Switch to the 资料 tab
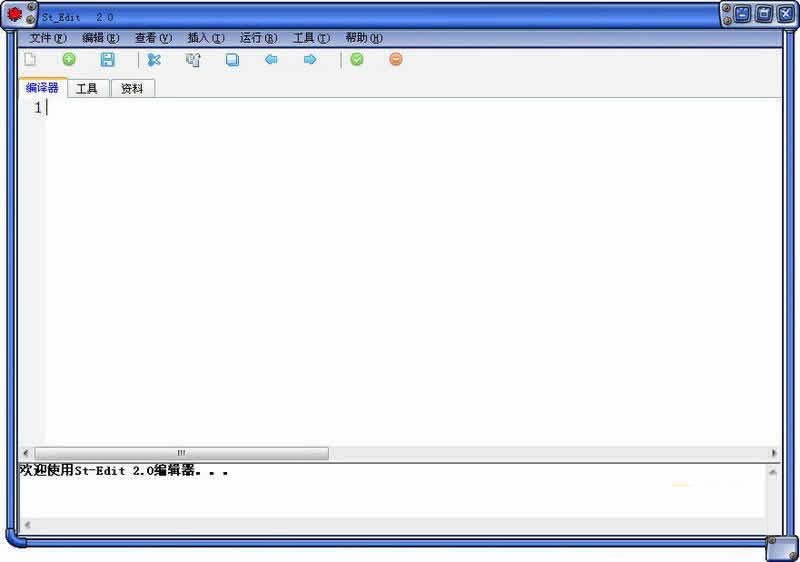 tap(132, 89)
